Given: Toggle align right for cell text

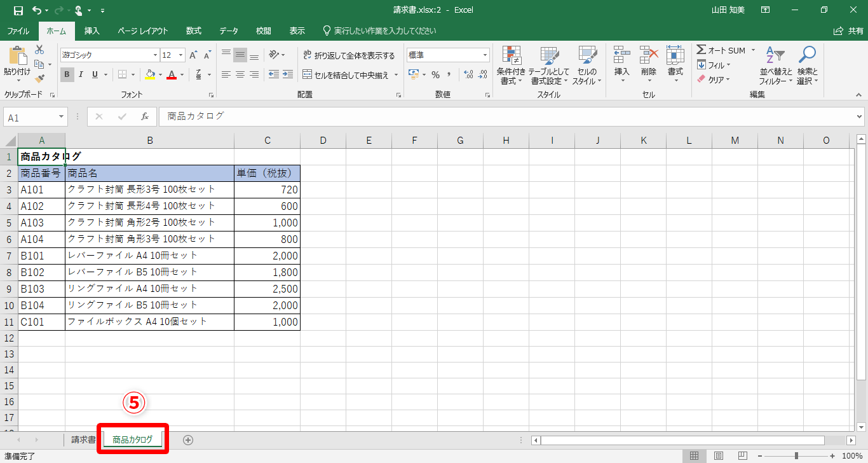Looking at the screenshot, I should click(254, 74).
